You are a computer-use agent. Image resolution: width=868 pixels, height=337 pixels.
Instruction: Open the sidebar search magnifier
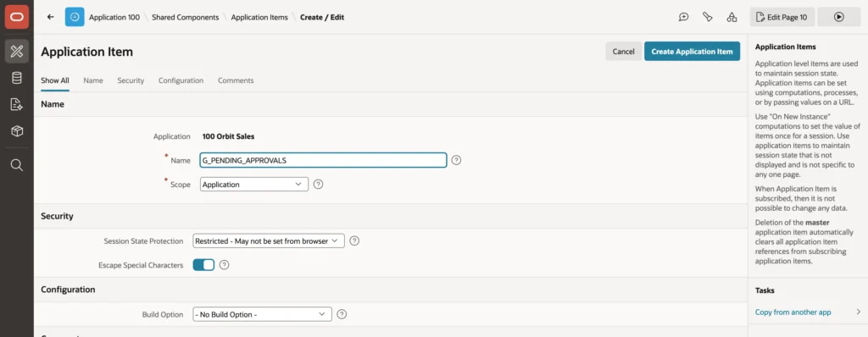pyautogui.click(x=17, y=165)
